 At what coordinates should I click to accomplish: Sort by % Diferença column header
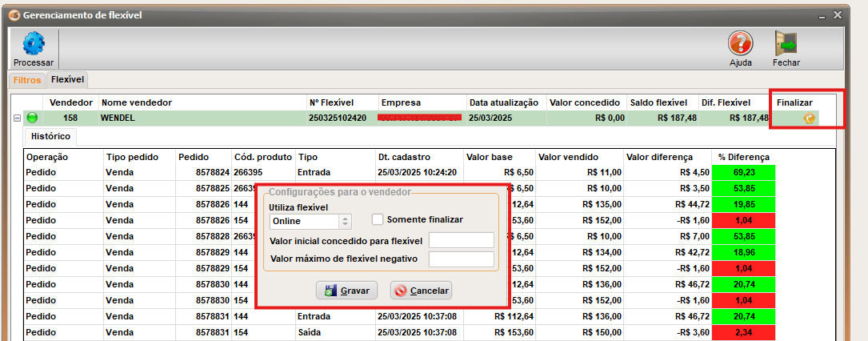(744, 157)
